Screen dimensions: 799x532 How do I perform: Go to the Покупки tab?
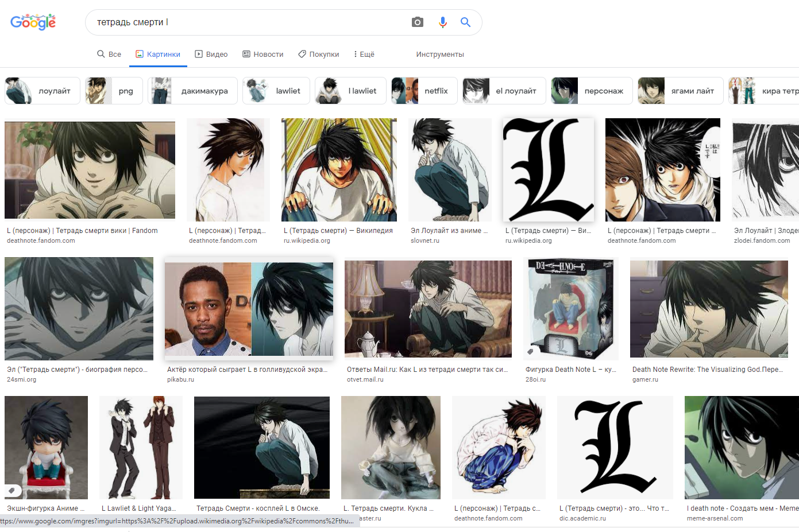pos(318,54)
